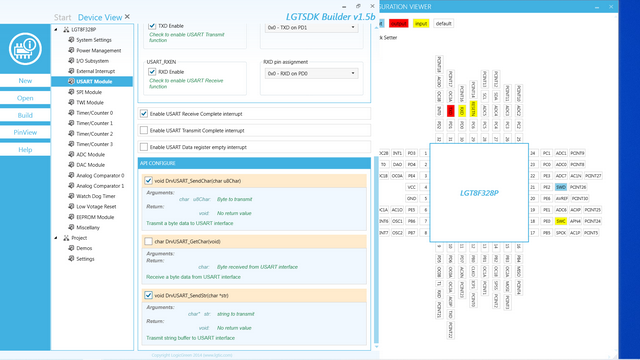Select the Device View tab

tap(100, 18)
